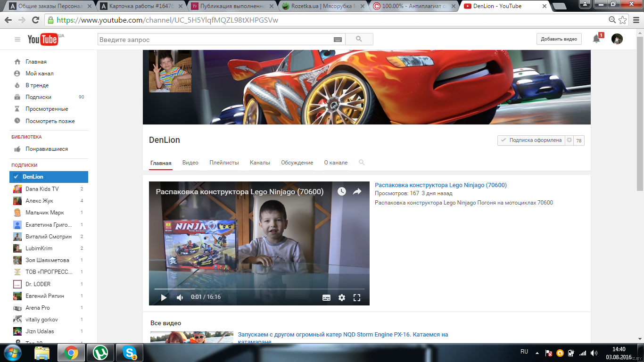Open uTorrent from the taskbar
The height and width of the screenshot is (362, 644).
click(100, 353)
